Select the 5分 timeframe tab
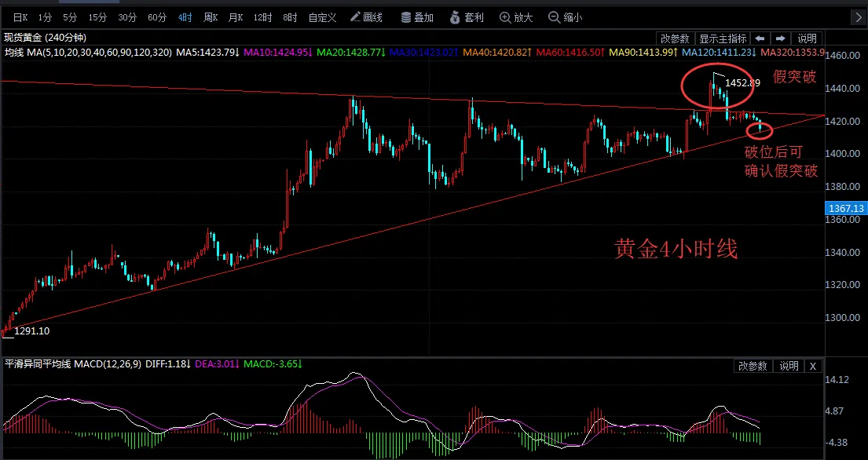Image resolution: width=868 pixels, height=460 pixels. pos(70,18)
